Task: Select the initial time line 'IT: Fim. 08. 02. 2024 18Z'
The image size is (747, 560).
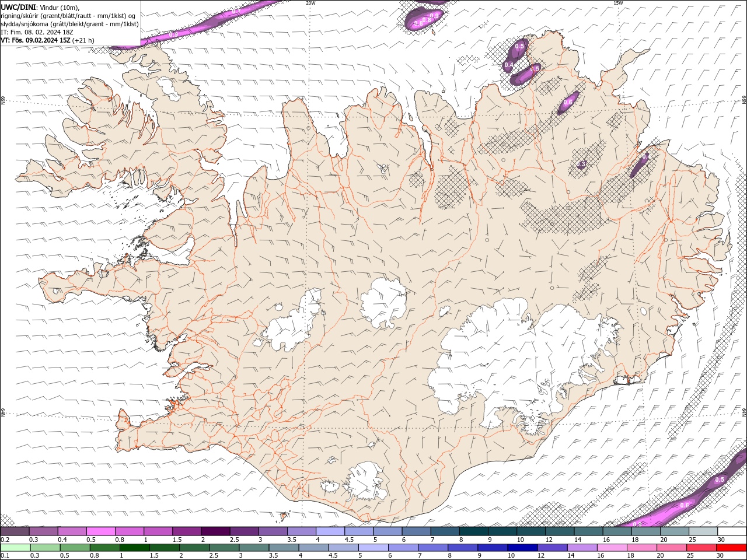Action: coord(37,32)
